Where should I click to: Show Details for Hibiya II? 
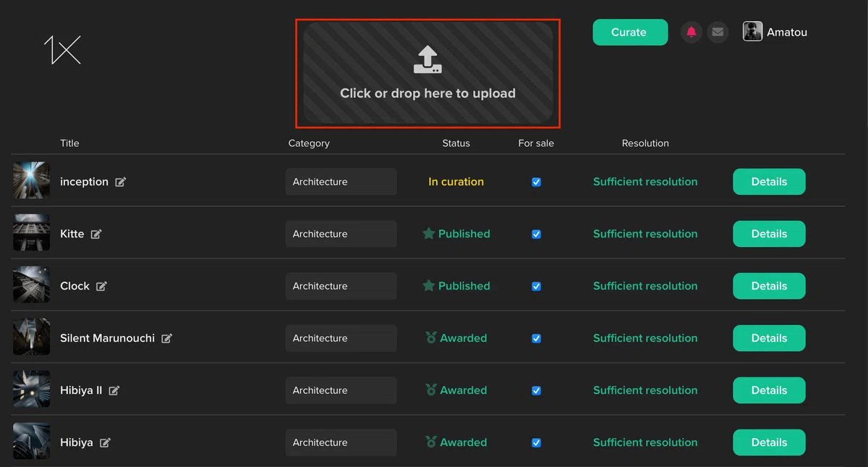[x=769, y=390]
